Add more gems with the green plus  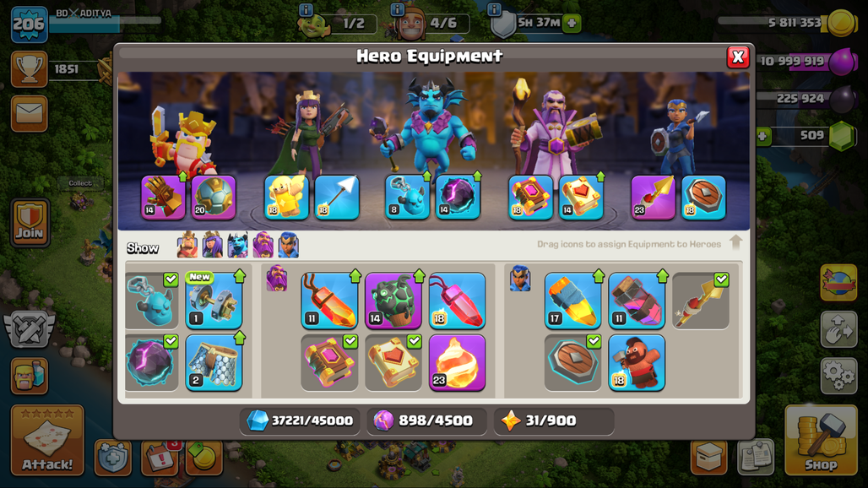click(763, 136)
